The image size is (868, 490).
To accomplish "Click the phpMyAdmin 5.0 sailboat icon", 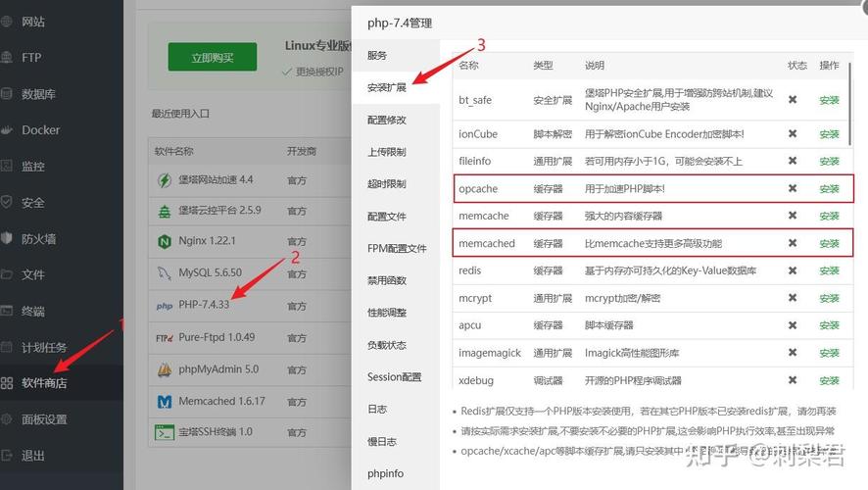I will 165,369.
